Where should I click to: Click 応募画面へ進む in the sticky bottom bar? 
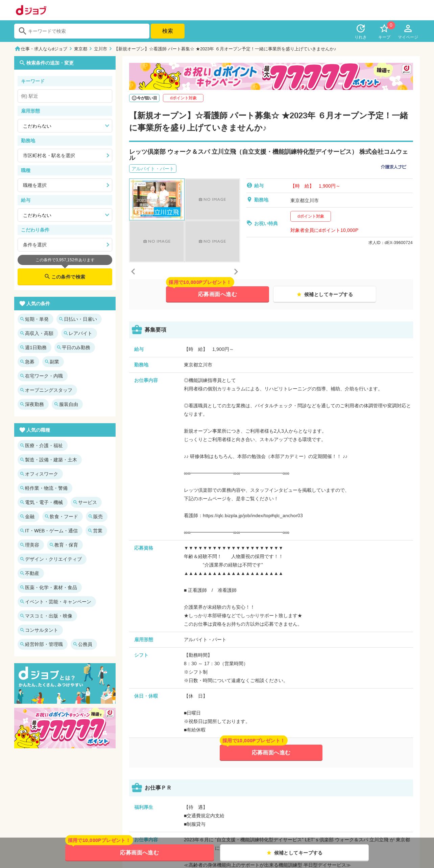point(140,853)
